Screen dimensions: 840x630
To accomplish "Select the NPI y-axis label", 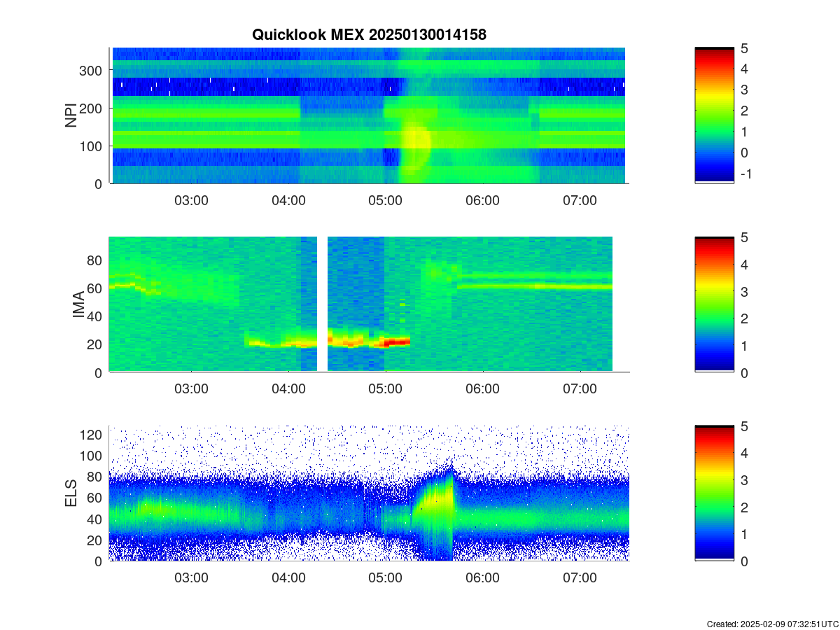I will click(x=71, y=115).
